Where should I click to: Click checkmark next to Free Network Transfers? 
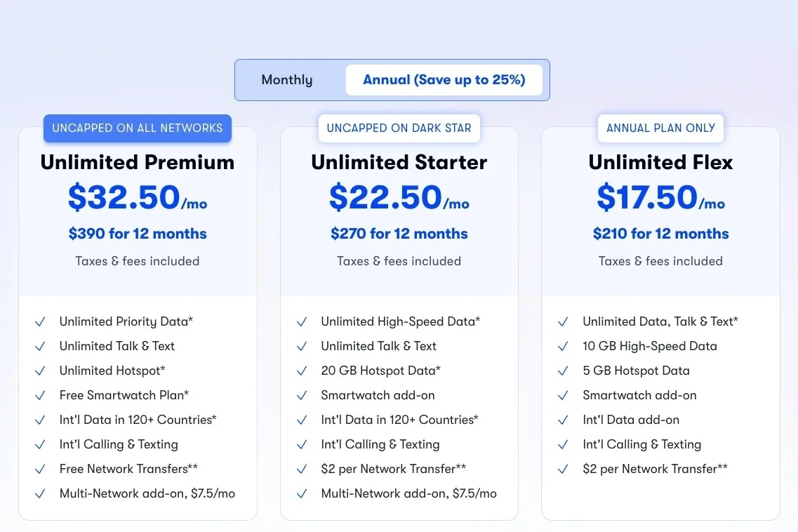click(40, 470)
